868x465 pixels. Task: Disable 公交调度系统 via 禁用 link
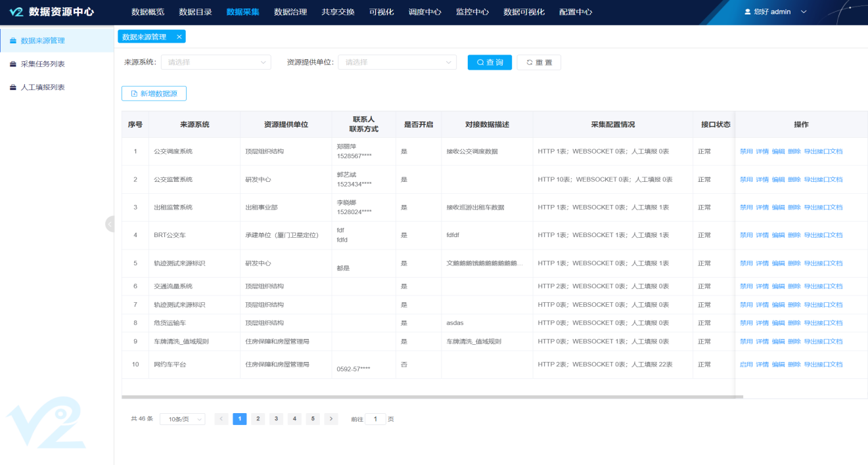tap(746, 152)
